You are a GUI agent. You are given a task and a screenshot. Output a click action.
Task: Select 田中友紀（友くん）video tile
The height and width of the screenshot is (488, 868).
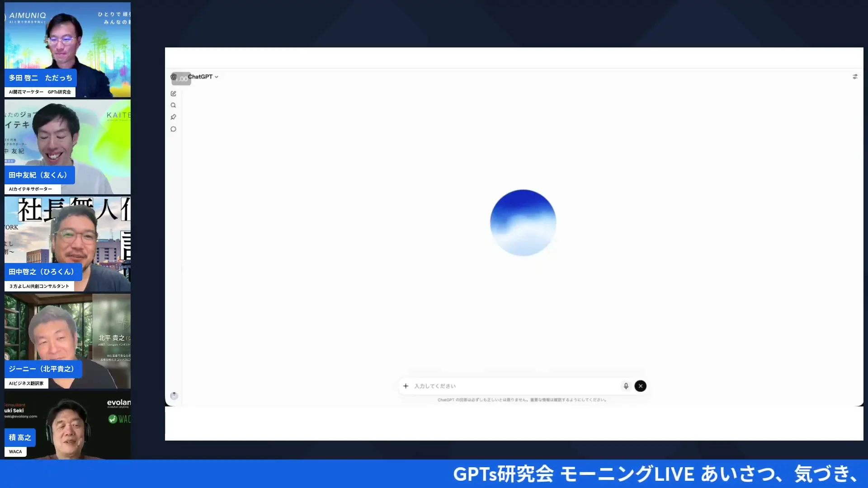pos(67,147)
